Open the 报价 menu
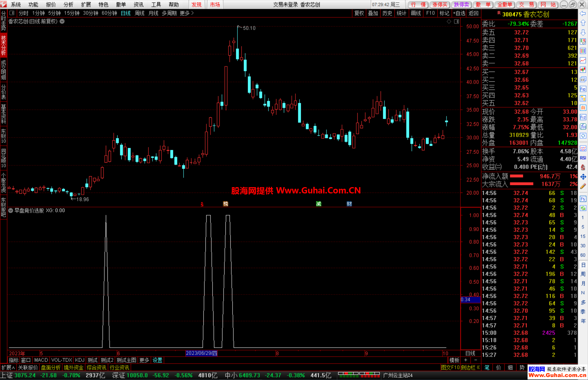The height and width of the screenshot is (380, 588). tap(51, 4)
